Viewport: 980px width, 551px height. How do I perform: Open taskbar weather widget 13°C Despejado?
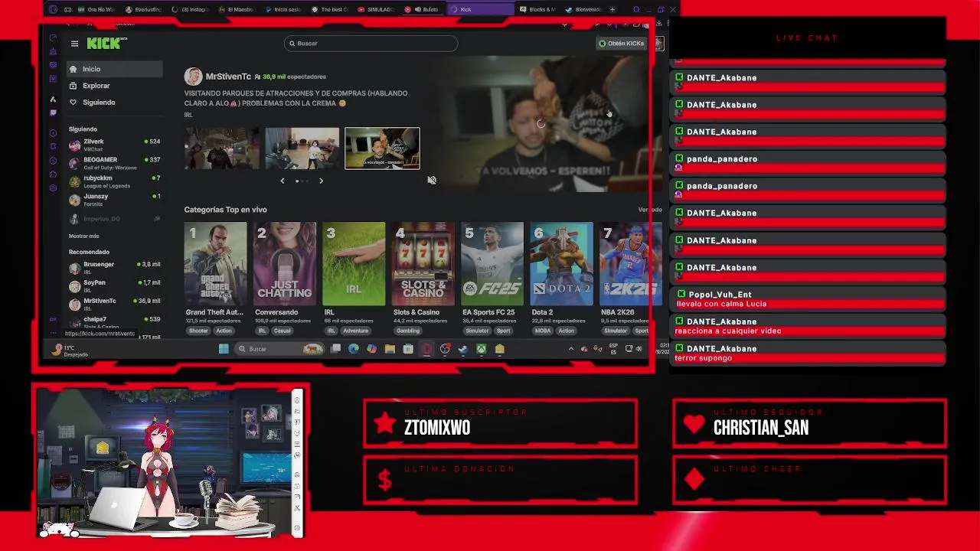tap(69, 350)
